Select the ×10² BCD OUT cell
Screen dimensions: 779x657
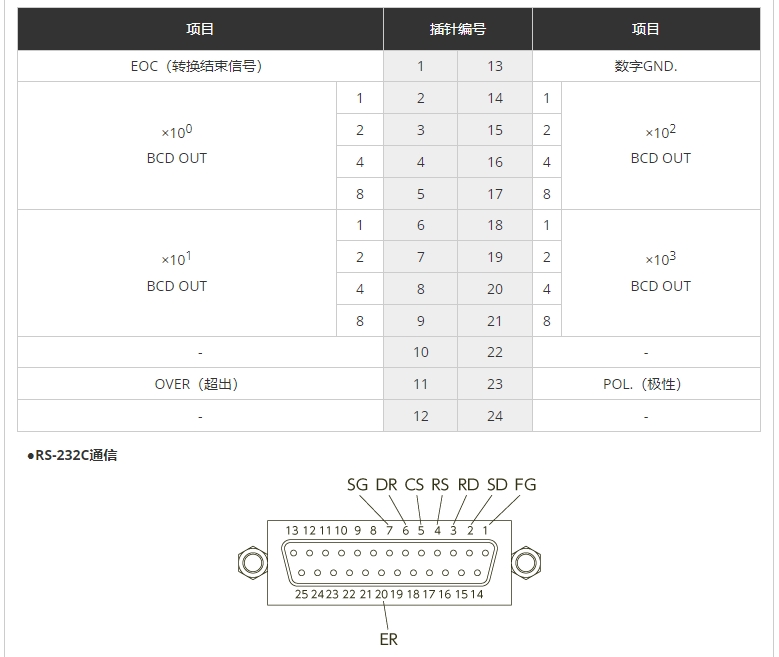click(661, 146)
